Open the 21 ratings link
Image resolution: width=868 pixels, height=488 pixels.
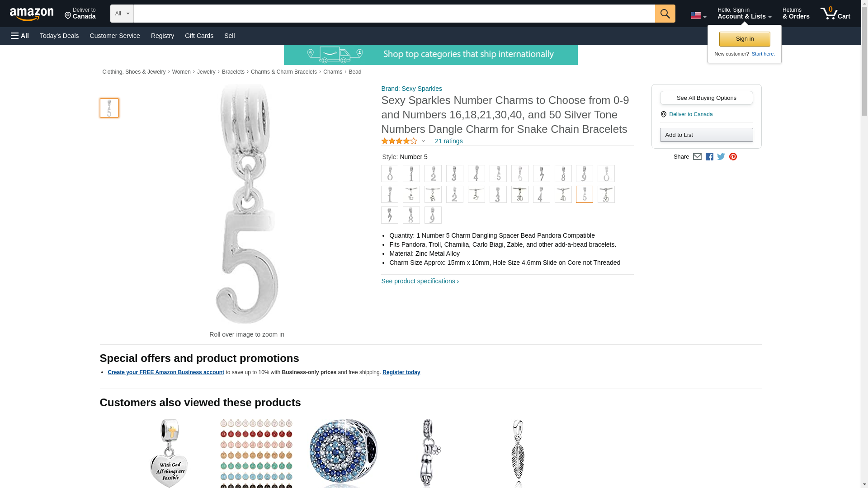(x=448, y=141)
